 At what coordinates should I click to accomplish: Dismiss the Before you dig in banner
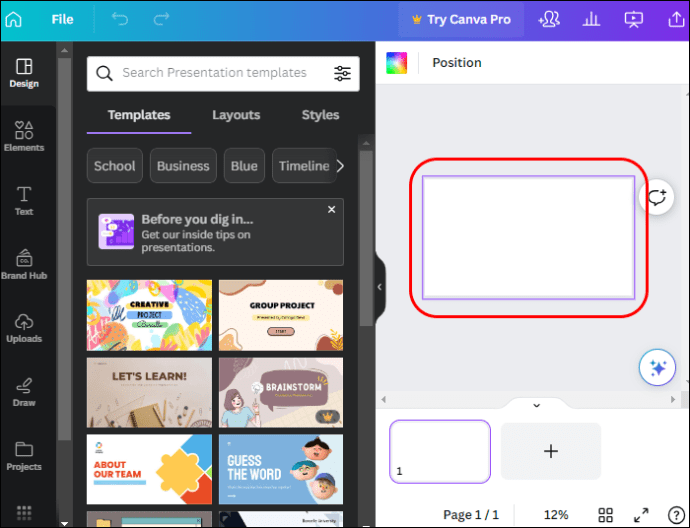(331, 209)
